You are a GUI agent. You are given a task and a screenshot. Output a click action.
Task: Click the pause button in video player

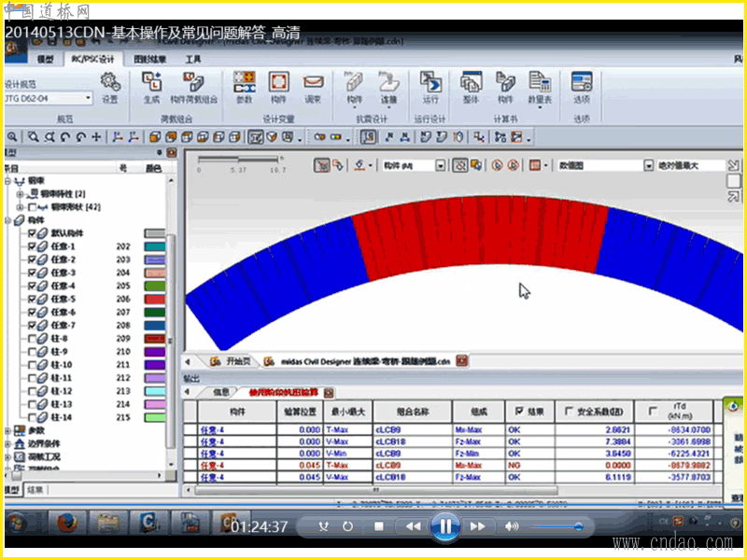(x=445, y=526)
